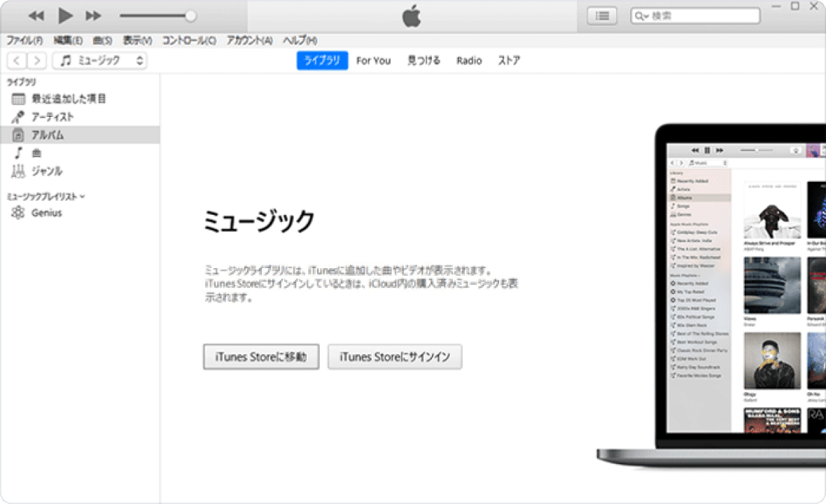
Task: Click the guitars genre icon
Action: (18, 171)
